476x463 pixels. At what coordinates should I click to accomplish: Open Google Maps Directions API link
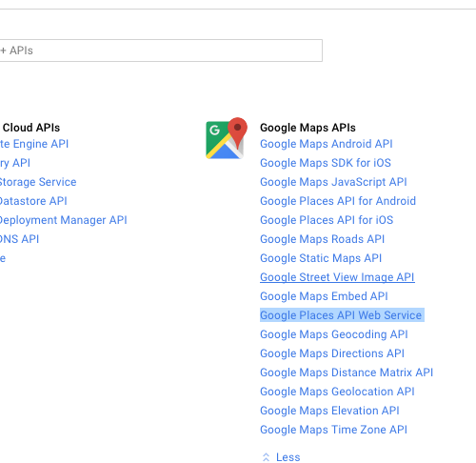[332, 353]
